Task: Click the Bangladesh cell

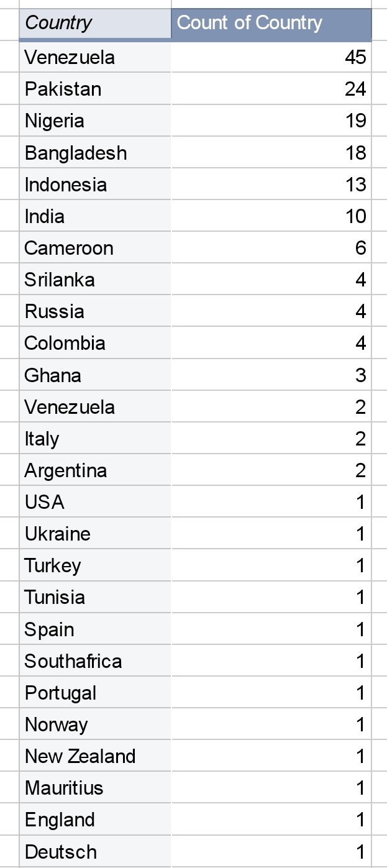Action: click(95, 153)
